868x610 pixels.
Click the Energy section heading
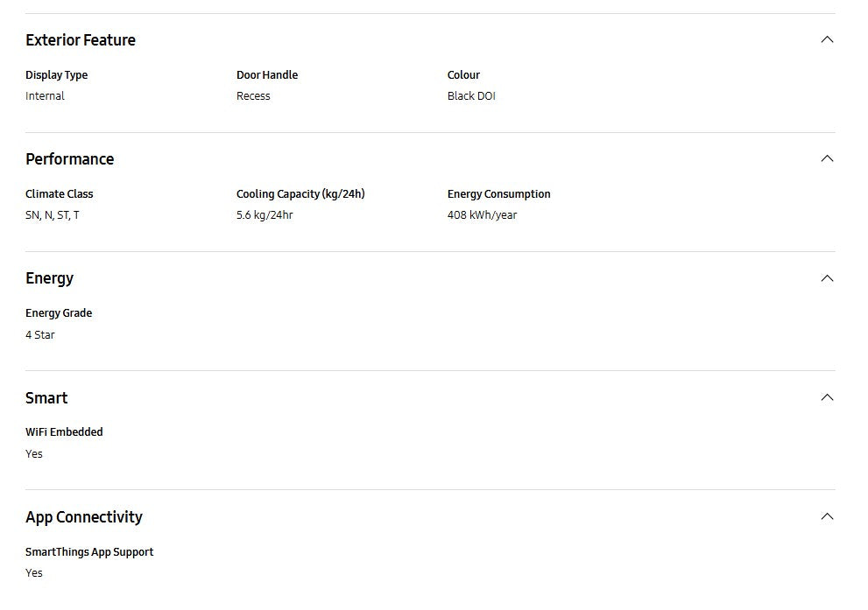coord(50,278)
